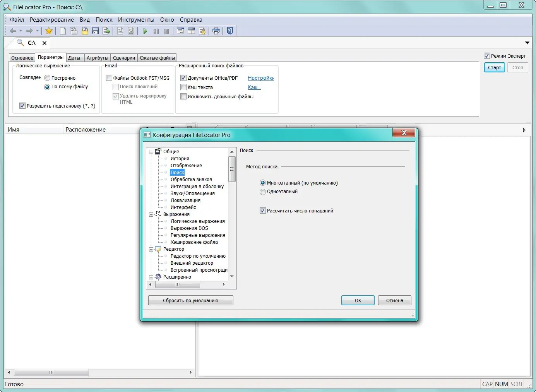
Task: Collapse the Редактор tree node
Action: tap(151, 249)
